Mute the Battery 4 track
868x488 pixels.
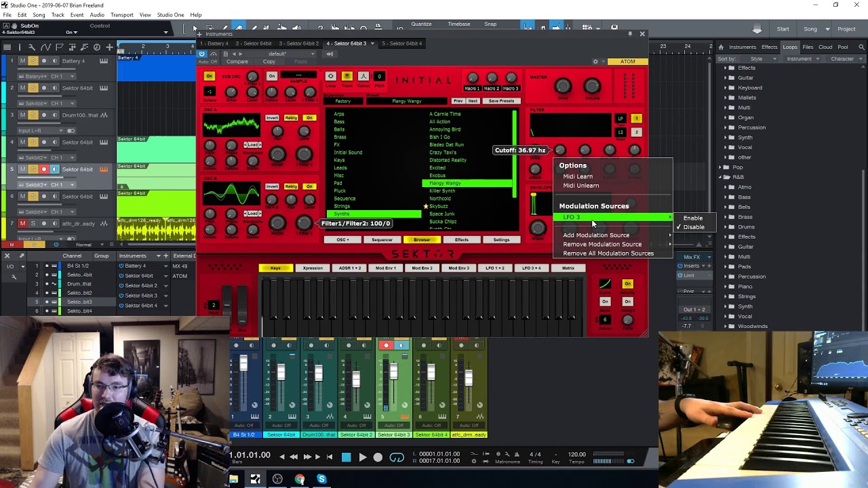pos(22,61)
